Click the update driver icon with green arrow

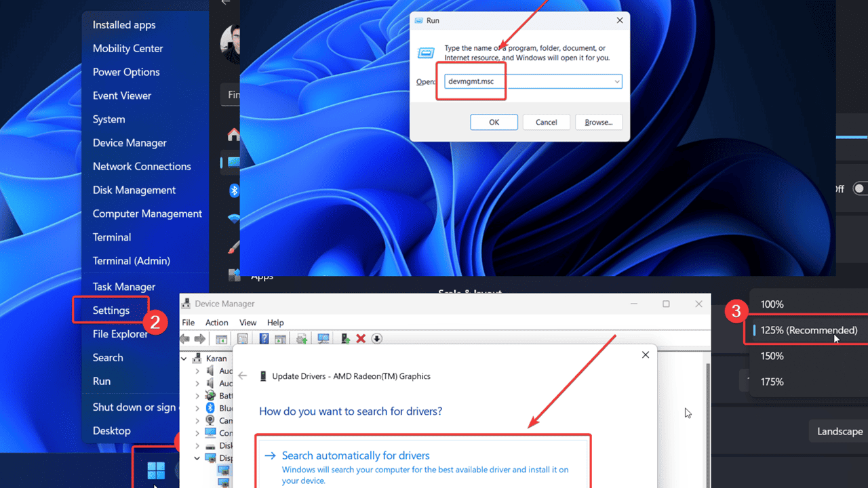[345, 339]
